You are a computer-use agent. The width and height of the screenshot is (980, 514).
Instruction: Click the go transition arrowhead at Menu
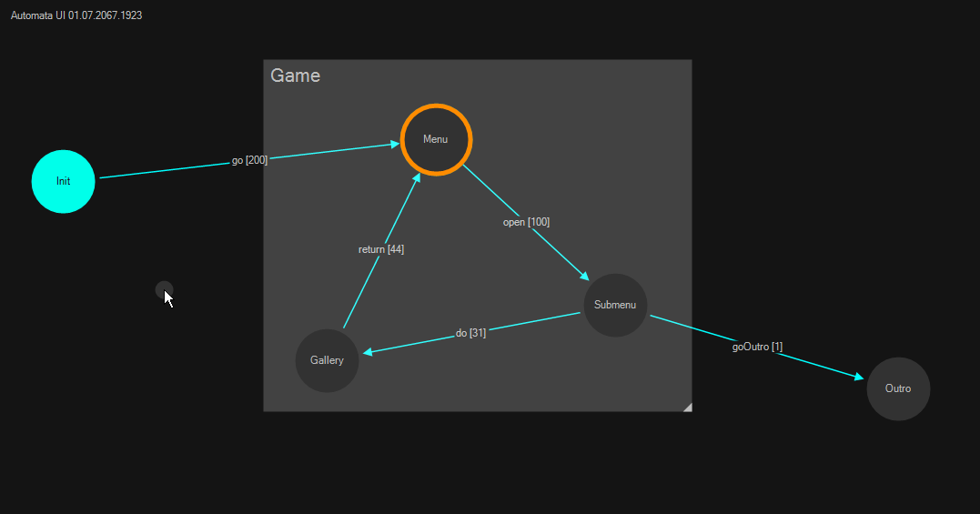pos(394,144)
